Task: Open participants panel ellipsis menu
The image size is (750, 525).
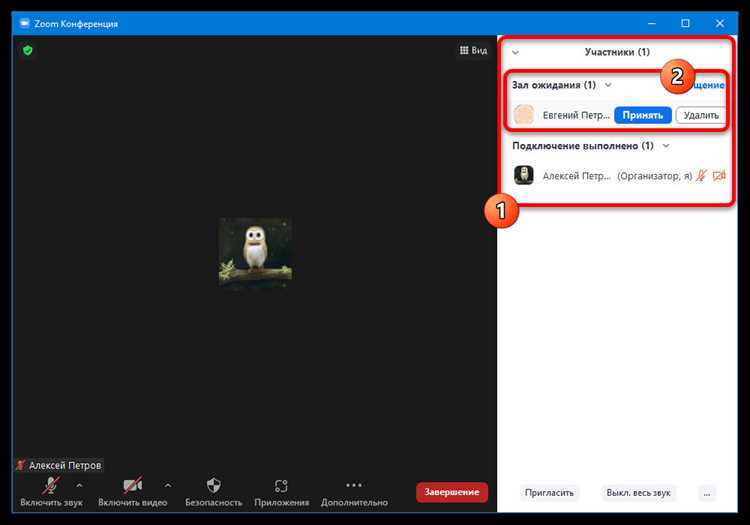Action: click(707, 493)
